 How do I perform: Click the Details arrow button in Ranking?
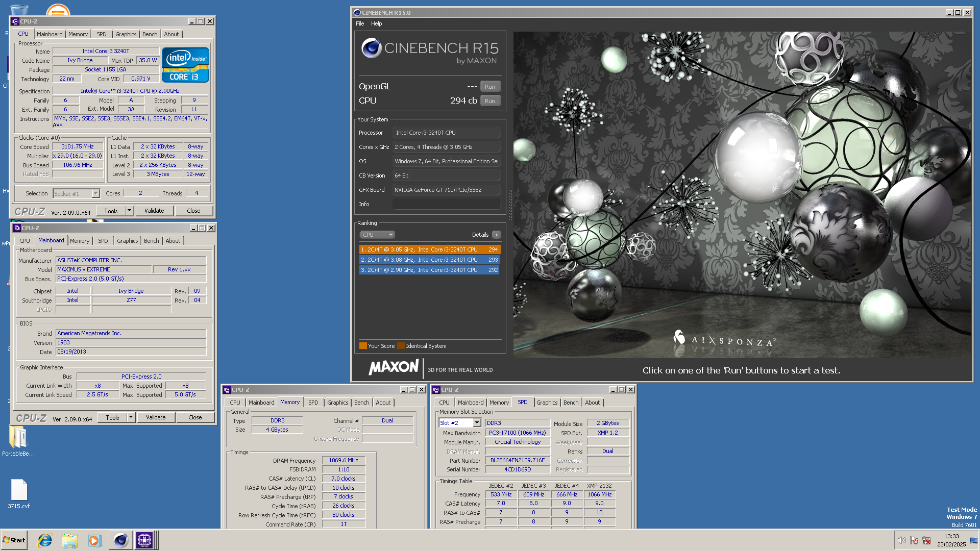pos(496,235)
